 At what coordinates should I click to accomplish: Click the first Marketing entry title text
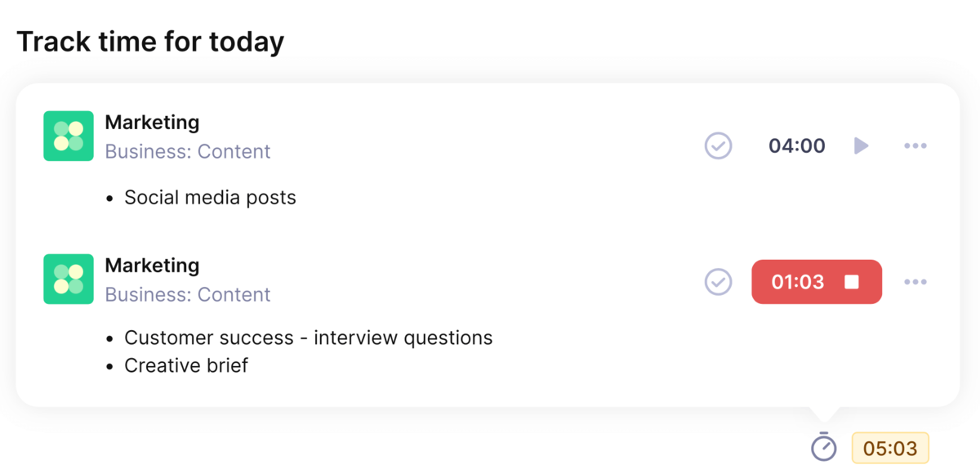152,122
